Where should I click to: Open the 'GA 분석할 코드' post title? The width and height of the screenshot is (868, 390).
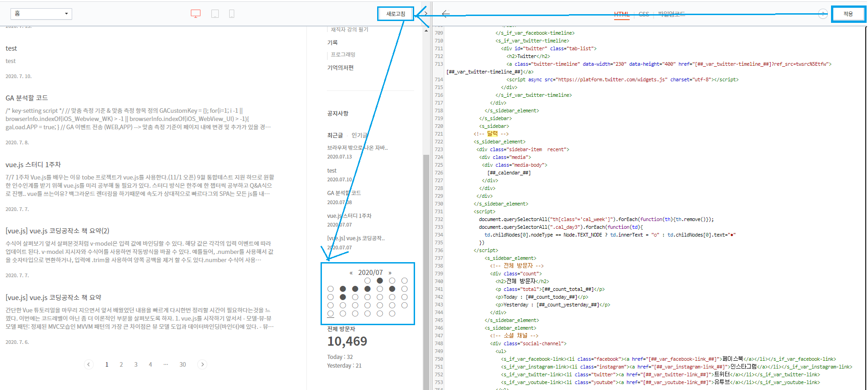tap(27, 98)
